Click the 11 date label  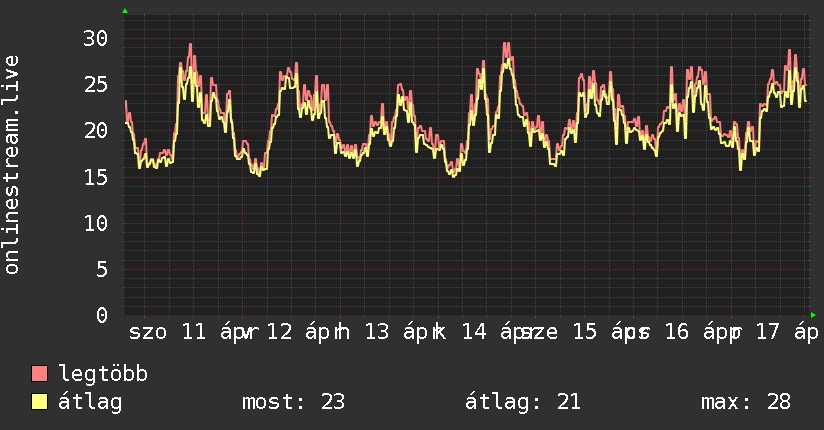[x=194, y=332]
